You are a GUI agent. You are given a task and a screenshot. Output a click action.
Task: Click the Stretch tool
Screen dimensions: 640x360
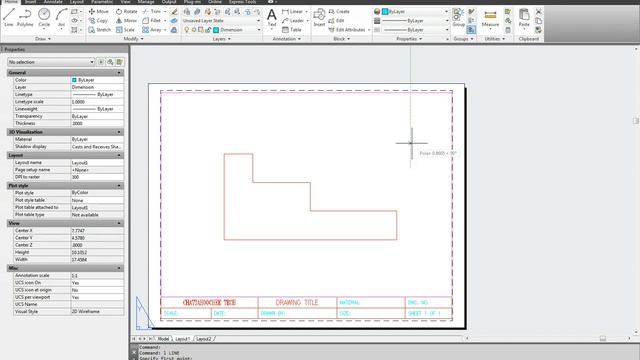click(99, 30)
